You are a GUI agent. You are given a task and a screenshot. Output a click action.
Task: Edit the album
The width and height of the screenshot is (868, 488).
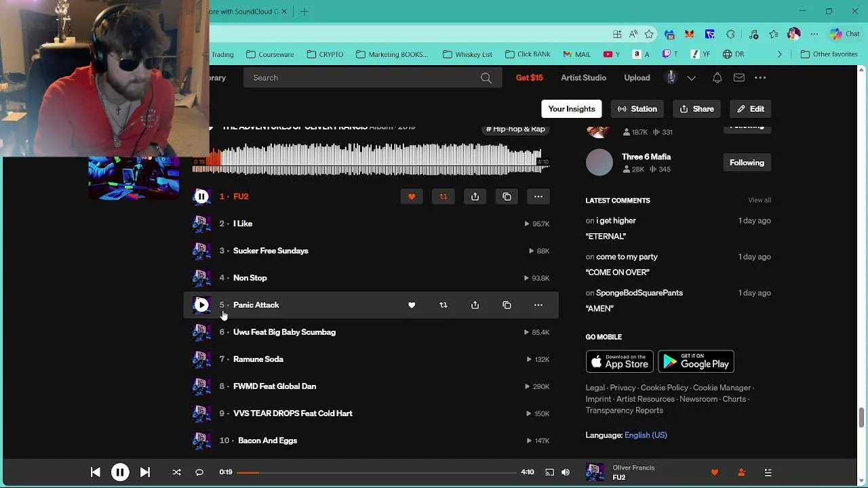tap(751, 109)
